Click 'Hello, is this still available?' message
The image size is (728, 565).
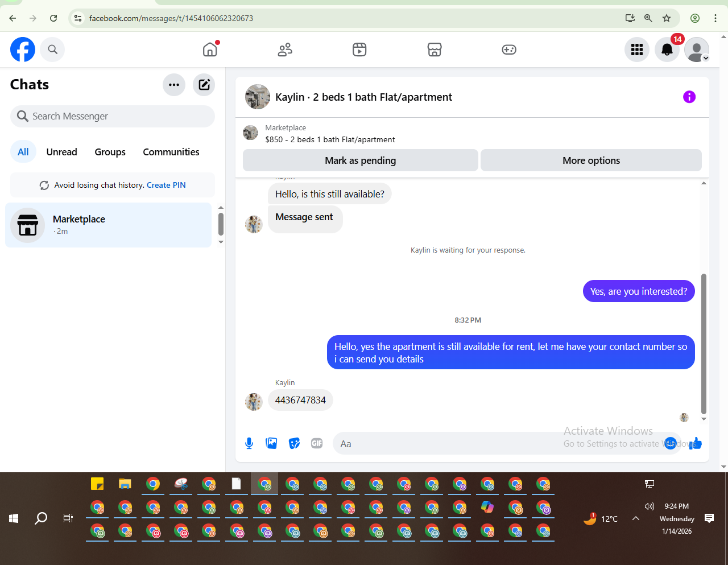click(x=330, y=194)
